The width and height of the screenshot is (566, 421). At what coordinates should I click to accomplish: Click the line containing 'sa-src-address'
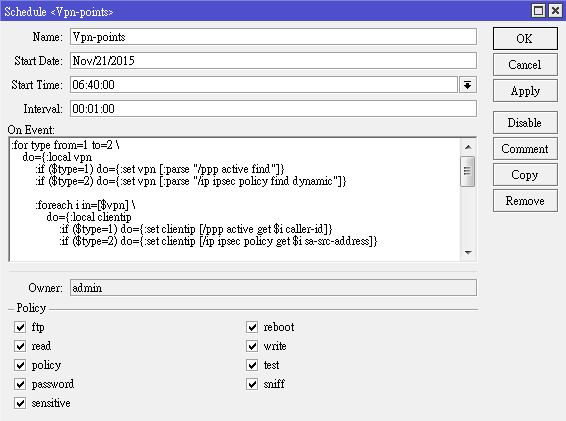click(x=218, y=241)
